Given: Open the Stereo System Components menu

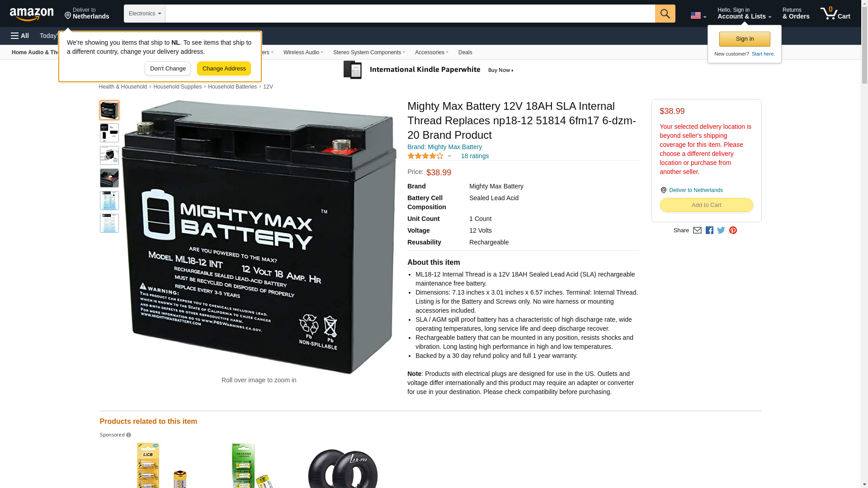Looking at the screenshot, I should pyautogui.click(x=369, y=52).
